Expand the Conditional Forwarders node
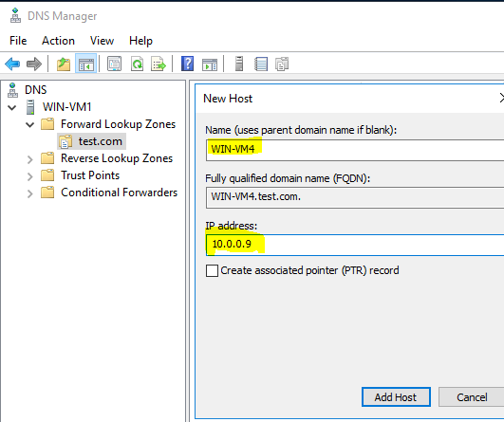The height and width of the screenshot is (422, 504). tap(29, 193)
